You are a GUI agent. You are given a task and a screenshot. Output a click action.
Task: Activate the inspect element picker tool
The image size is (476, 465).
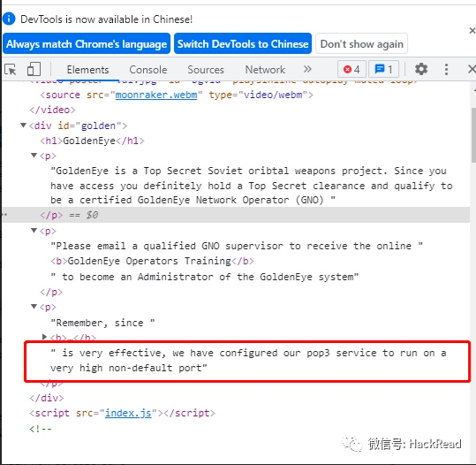[11, 70]
